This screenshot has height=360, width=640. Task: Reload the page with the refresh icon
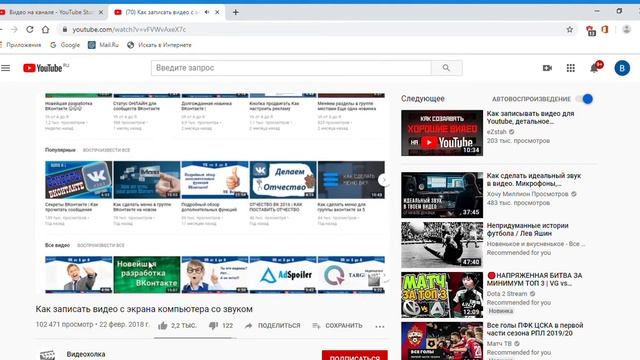[x=30, y=29]
